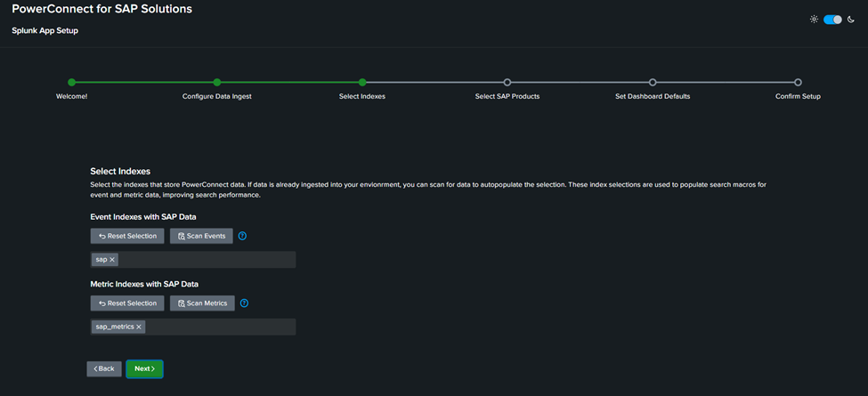Click inside the Event Indexes input field
Screen dimensions: 868x396
(x=205, y=260)
